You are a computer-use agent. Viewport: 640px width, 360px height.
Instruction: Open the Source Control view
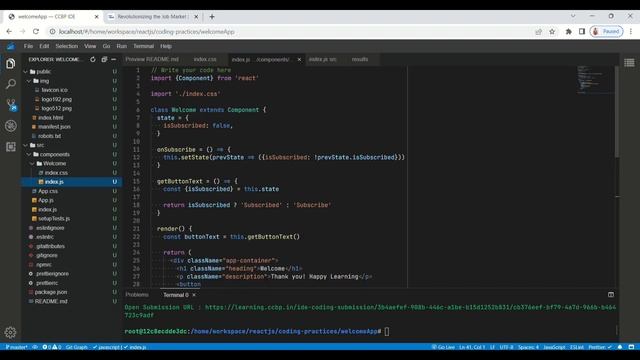coord(11,105)
